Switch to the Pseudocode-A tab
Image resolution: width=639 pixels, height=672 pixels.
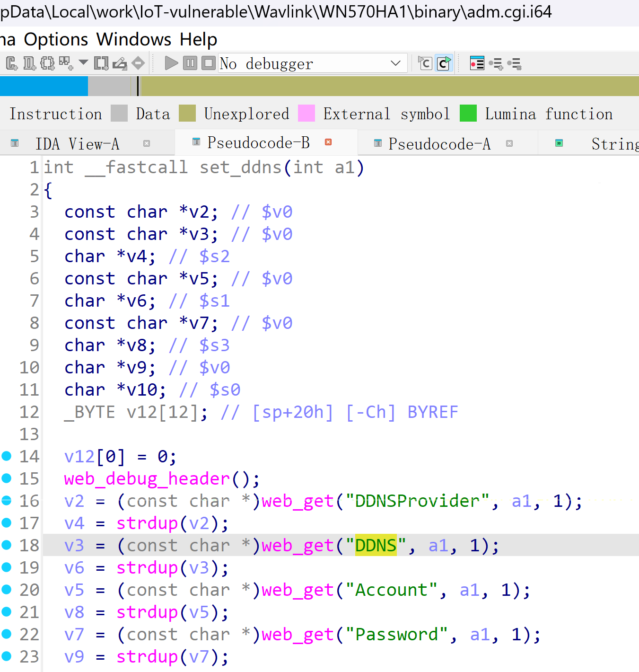[439, 144]
